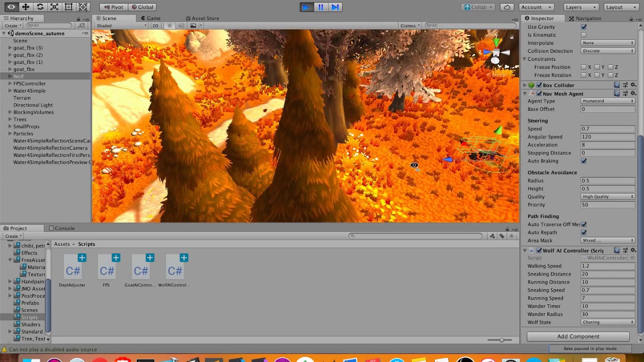Click Project search by label icon
This screenshot has height=362, width=644.
502,236
